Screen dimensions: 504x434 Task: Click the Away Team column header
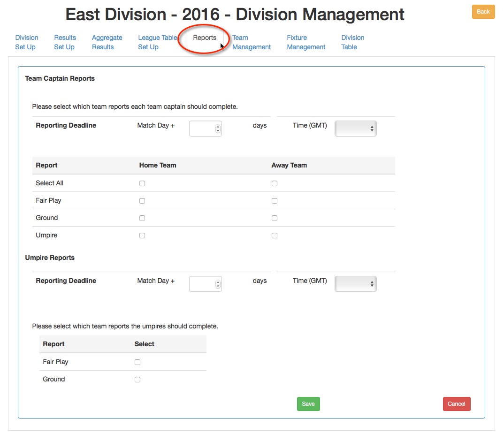tap(289, 165)
